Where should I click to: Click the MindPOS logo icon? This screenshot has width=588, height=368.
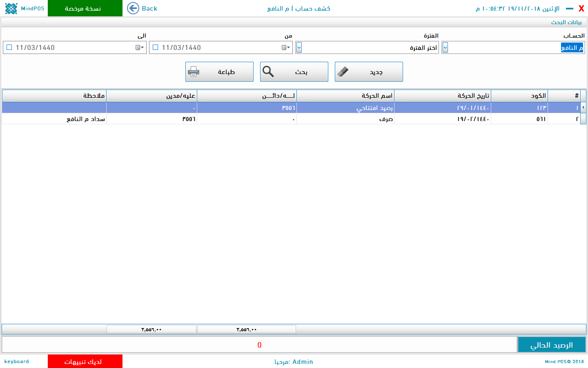(x=11, y=9)
